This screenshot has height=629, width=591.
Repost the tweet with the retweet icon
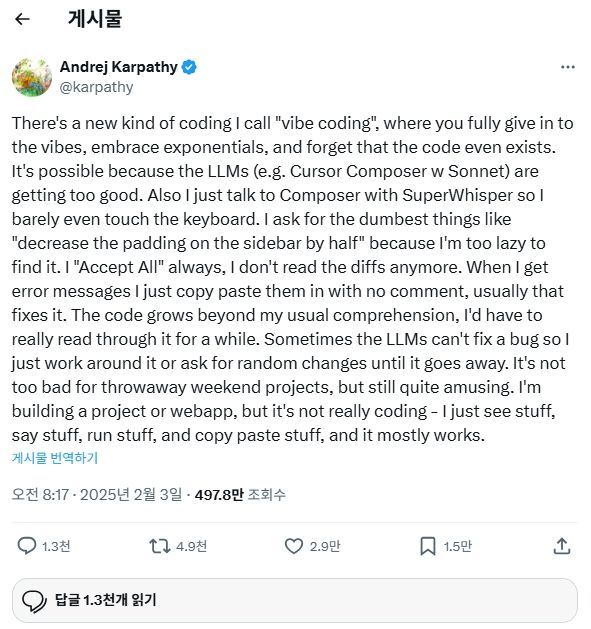click(160, 546)
